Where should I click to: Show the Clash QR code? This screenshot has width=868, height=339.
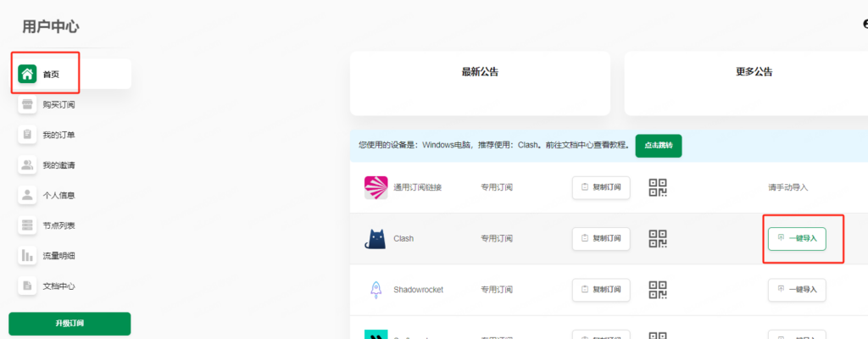(659, 239)
